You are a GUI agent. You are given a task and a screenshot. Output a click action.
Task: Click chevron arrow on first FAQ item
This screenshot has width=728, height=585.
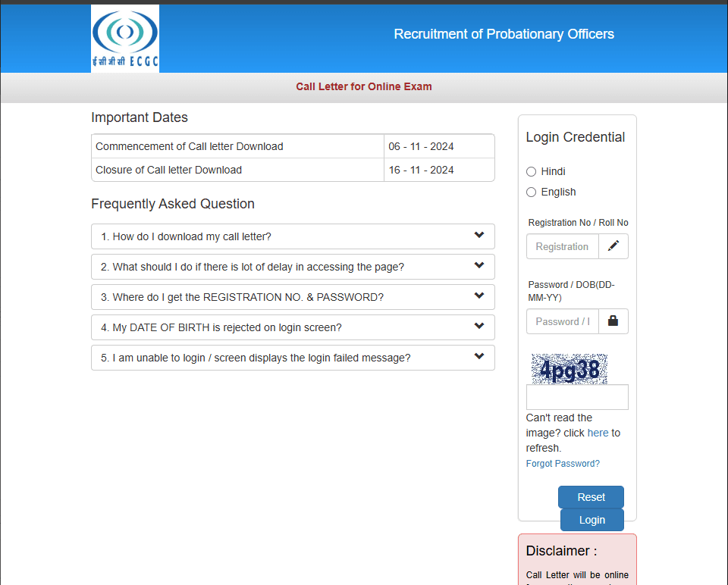click(479, 236)
